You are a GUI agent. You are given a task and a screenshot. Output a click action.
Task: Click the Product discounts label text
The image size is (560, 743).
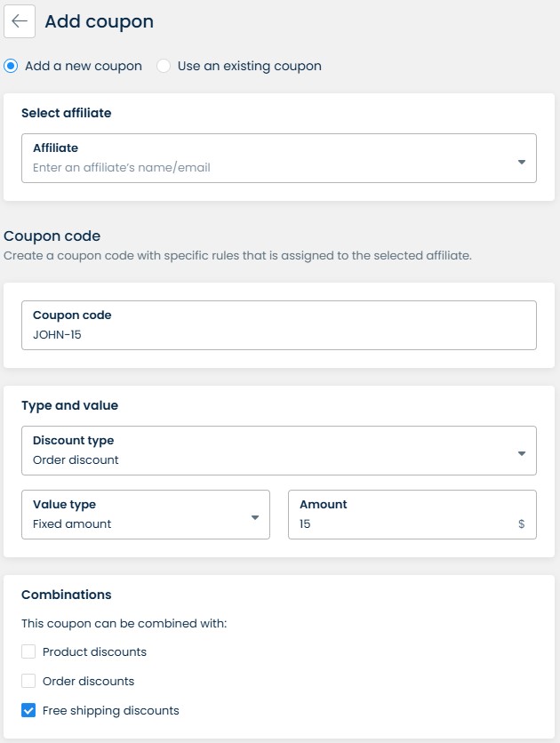(x=94, y=651)
